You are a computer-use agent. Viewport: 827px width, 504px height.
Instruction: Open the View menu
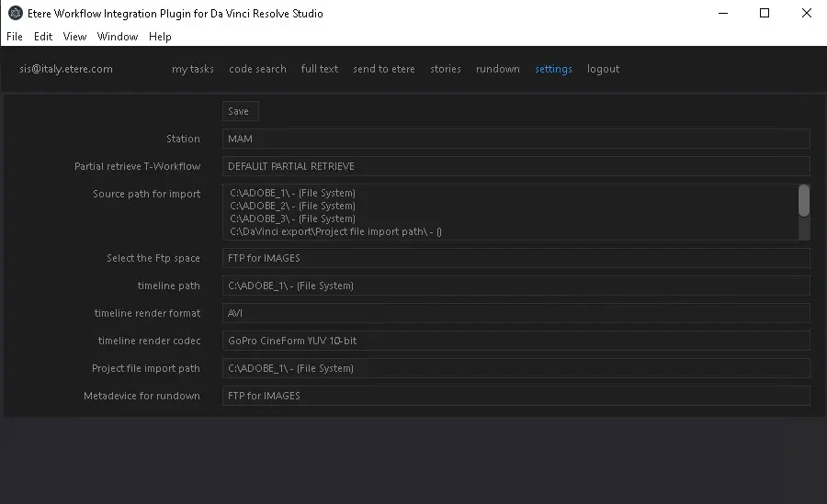coord(74,37)
